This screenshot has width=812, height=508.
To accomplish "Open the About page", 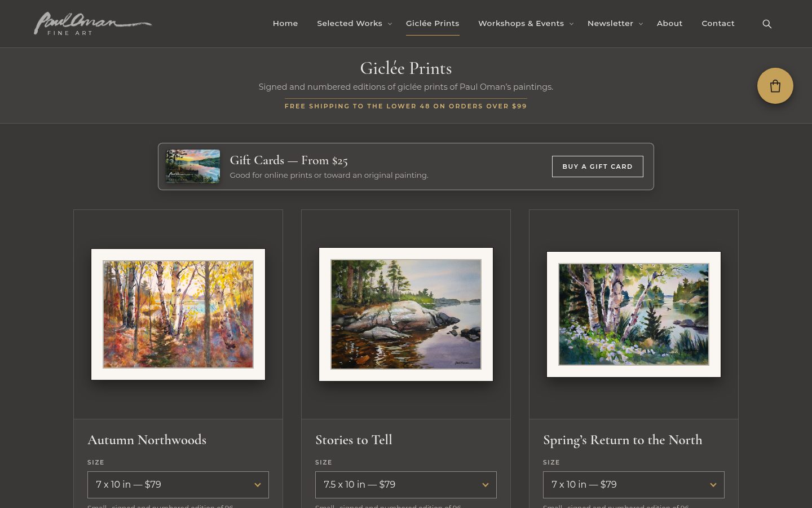I will tap(669, 24).
